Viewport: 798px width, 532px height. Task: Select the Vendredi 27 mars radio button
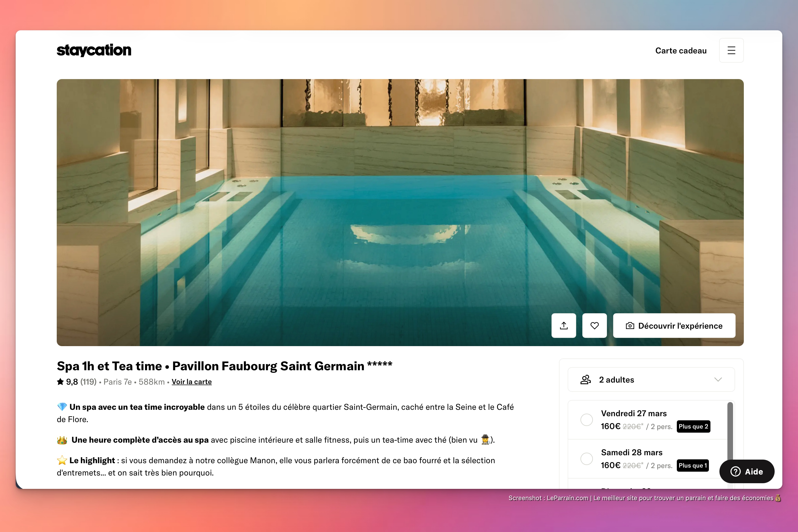pos(587,420)
